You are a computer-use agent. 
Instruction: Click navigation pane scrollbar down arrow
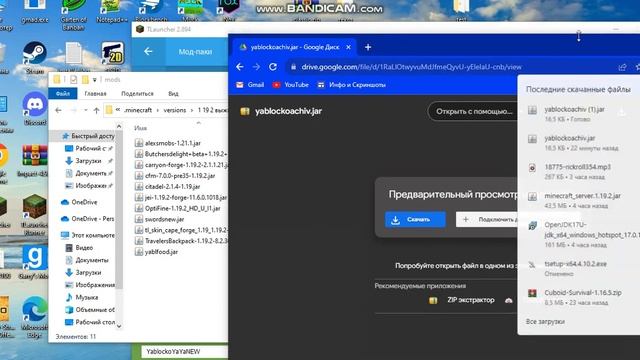tap(119, 326)
